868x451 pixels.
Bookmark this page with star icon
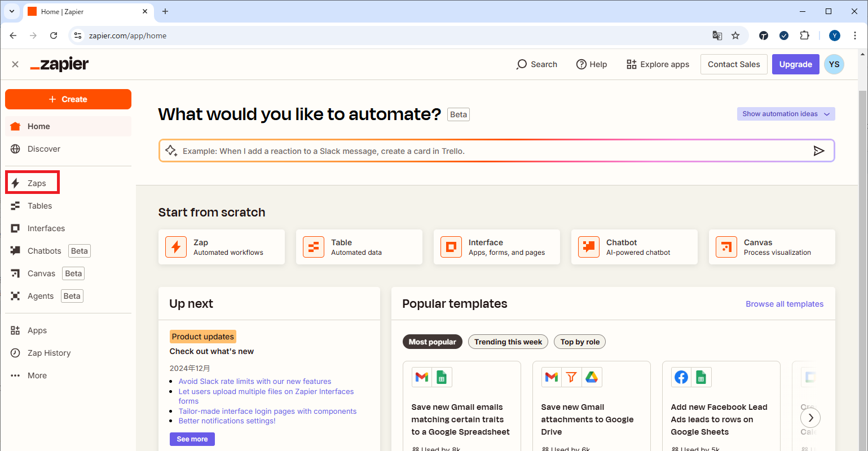click(x=735, y=36)
